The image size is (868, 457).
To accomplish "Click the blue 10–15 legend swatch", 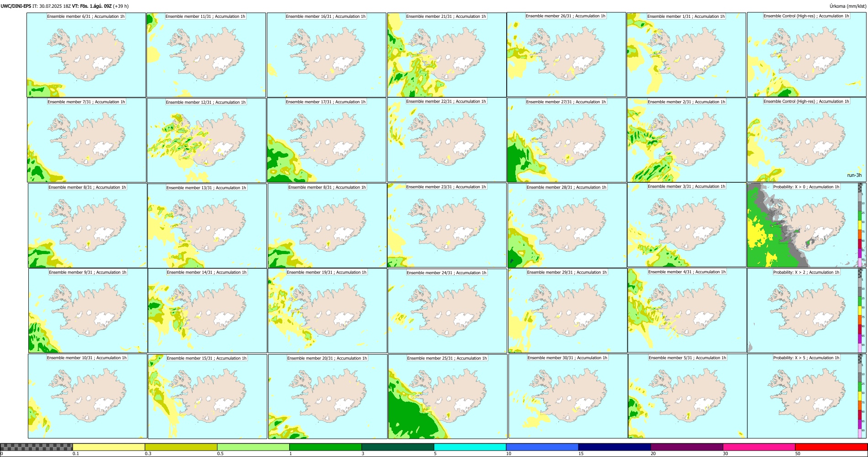I will (542, 447).
